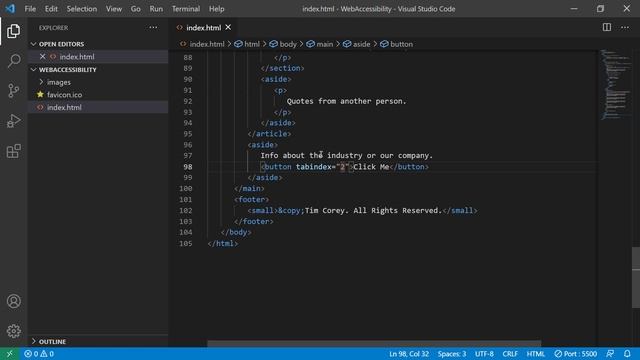Click the feedback icon in status bar
Viewport: 640px width, 360px height.
610,354
